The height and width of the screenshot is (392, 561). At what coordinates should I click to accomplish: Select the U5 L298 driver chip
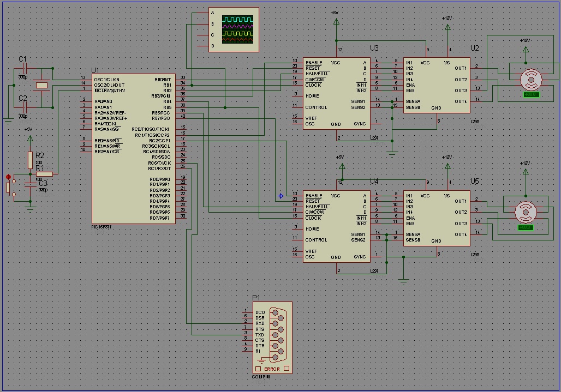pos(437,218)
